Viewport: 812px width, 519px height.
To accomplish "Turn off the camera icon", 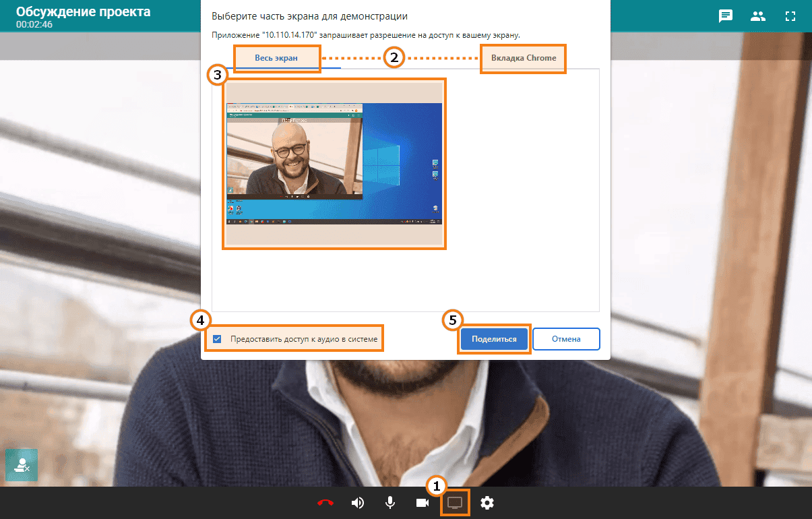I will click(x=423, y=503).
